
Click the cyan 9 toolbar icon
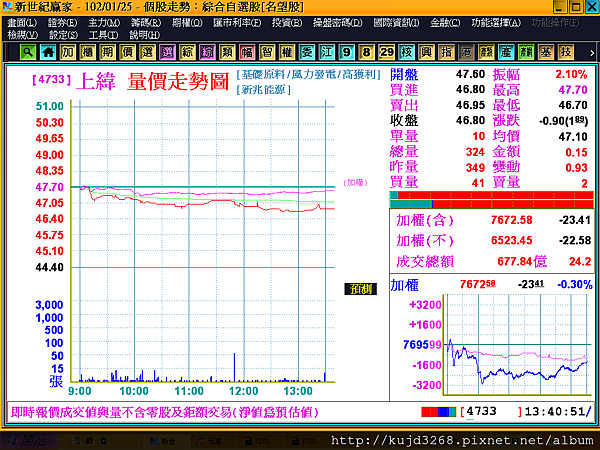point(347,52)
